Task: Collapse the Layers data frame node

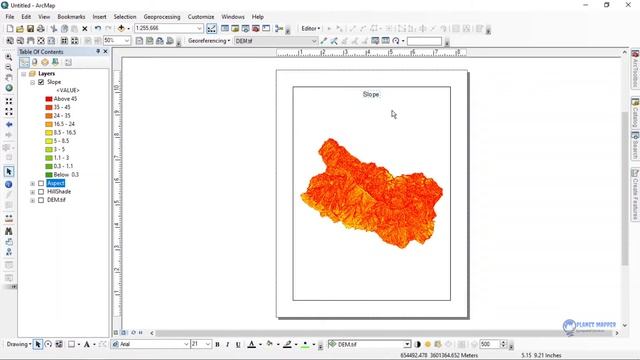Action: (x=24, y=73)
